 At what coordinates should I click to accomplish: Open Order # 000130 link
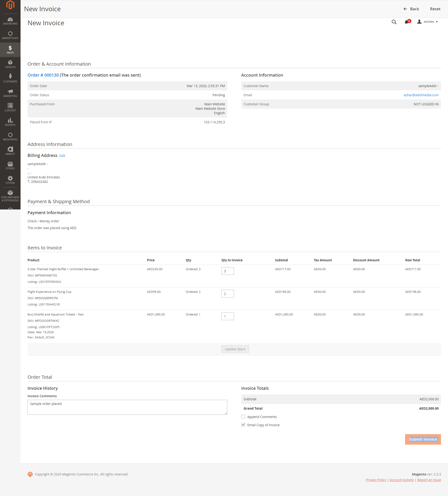[x=43, y=75]
